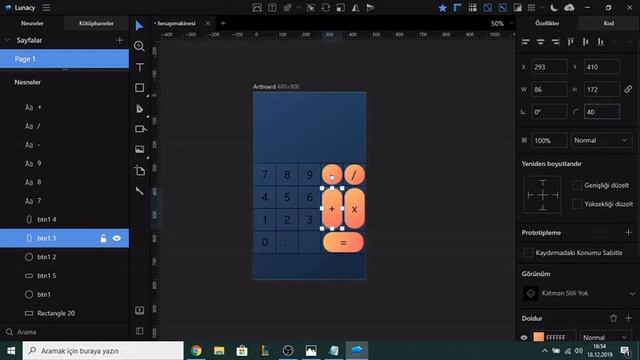Select the text layer named 9

point(64,164)
